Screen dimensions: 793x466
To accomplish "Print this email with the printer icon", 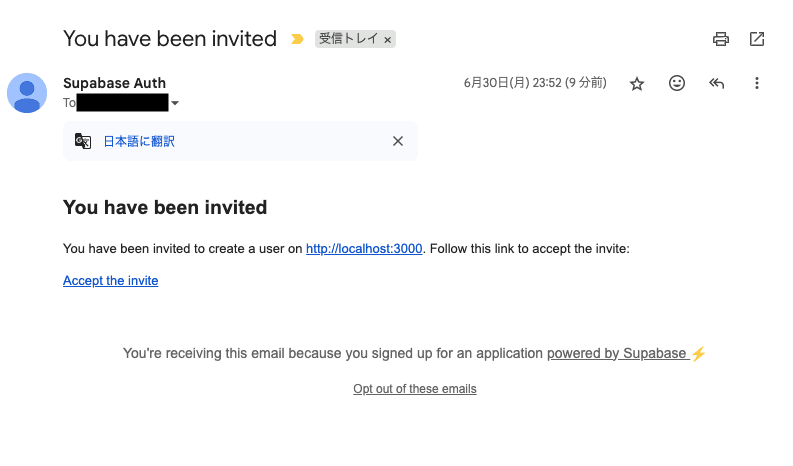I will pos(721,39).
